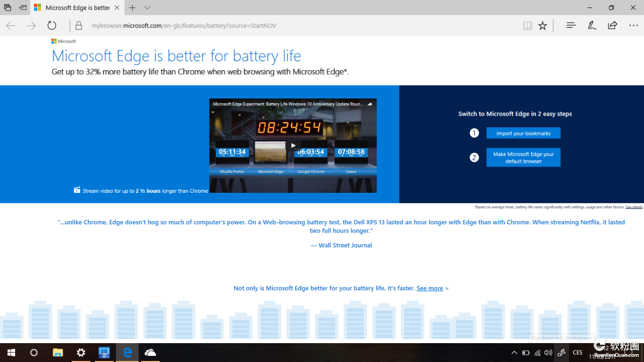Open the Hub favorites list icon
Image resolution: width=644 pixels, height=362 pixels.
pyautogui.click(x=571, y=25)
